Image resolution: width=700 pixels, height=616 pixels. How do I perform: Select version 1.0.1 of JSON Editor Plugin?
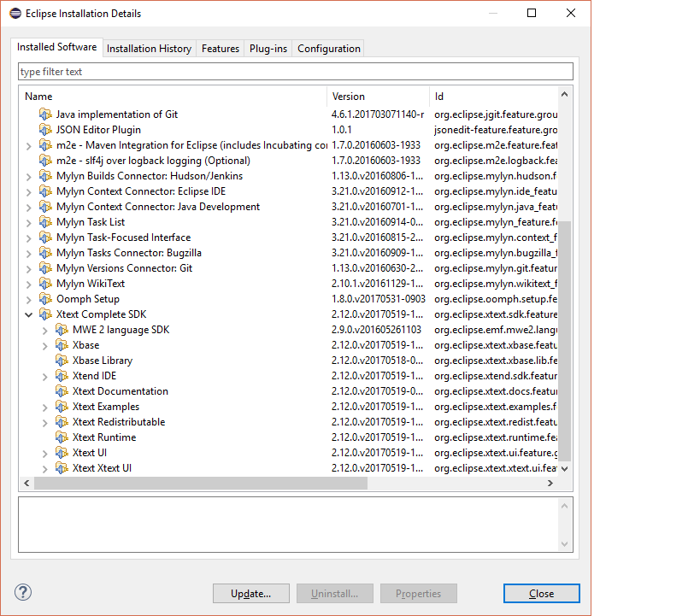[x=342, y=130]
